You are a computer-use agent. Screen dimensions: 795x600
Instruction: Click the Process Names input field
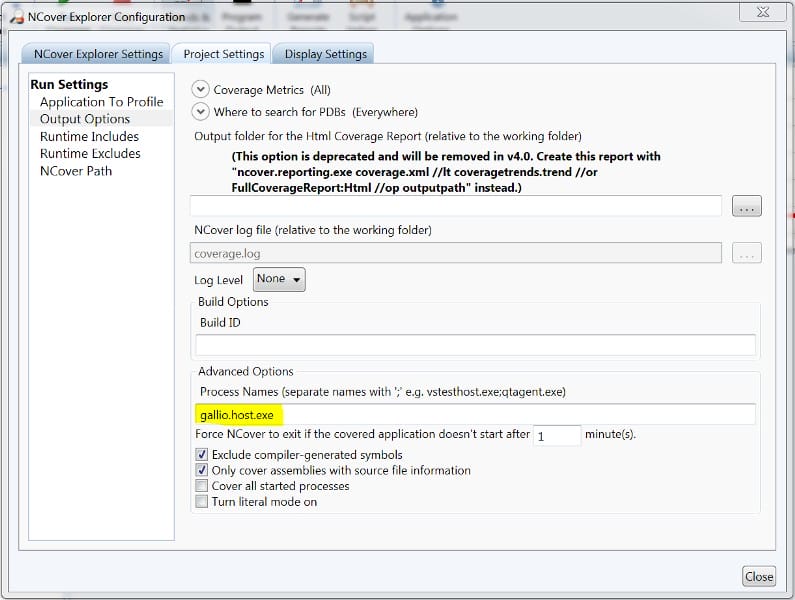tap(475, 414)
